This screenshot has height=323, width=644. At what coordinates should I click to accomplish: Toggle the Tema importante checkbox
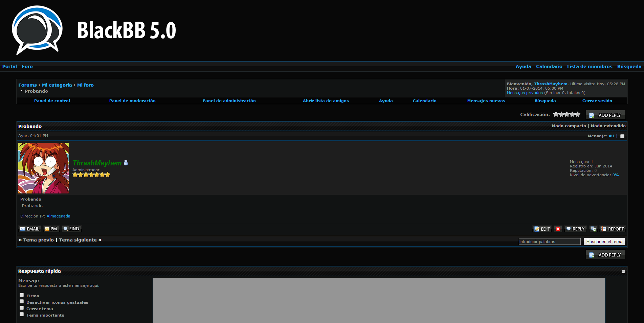(22, 314)
